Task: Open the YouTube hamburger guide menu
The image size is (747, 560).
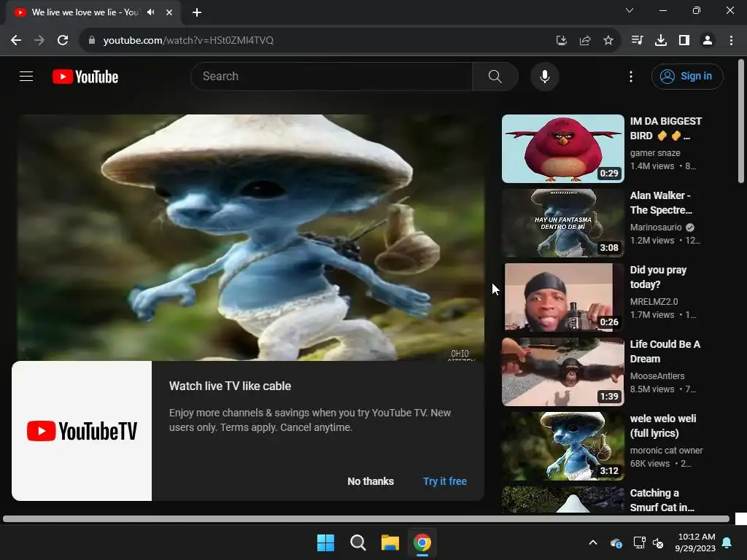Action: (26, 76)
